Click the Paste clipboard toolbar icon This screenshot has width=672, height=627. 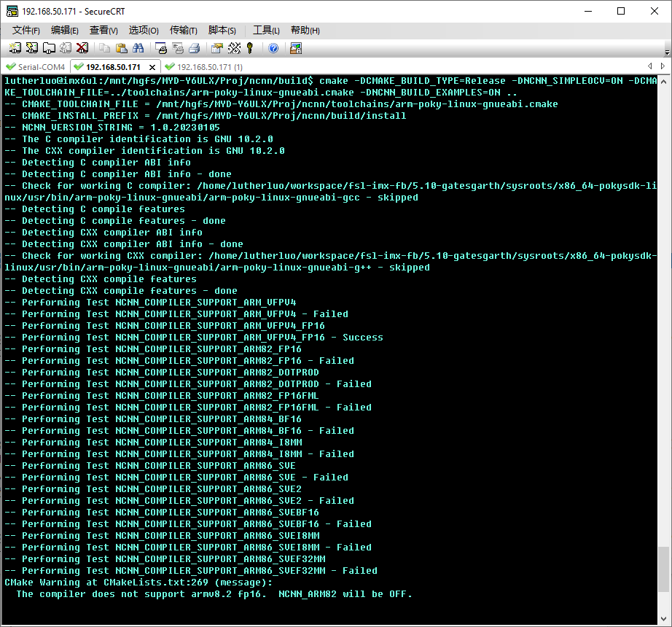121,48
